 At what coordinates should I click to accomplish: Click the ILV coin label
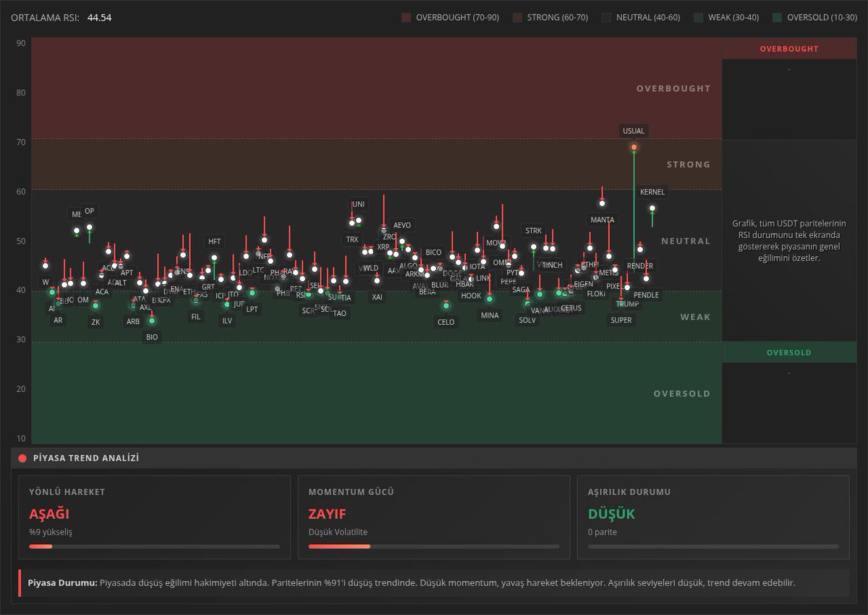pos(227,320)
